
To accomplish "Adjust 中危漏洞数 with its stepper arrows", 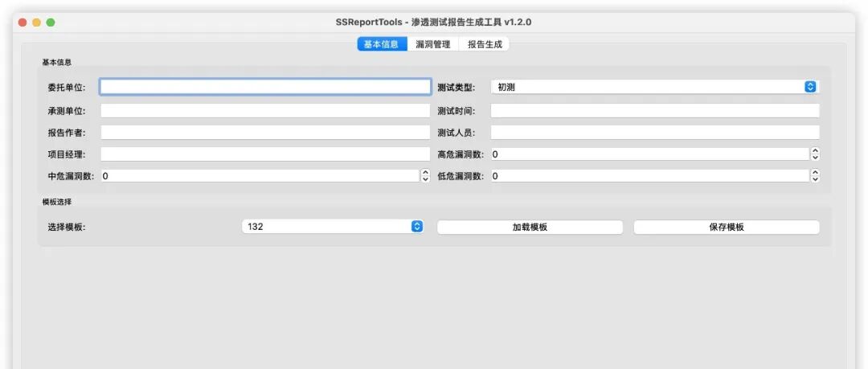I will point(425,176).
